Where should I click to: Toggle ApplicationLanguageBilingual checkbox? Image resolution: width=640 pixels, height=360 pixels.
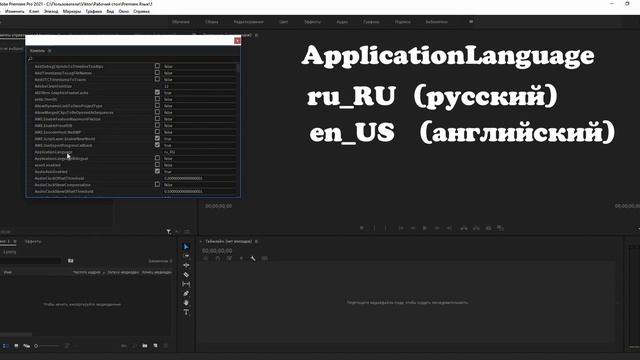(157, 158)
